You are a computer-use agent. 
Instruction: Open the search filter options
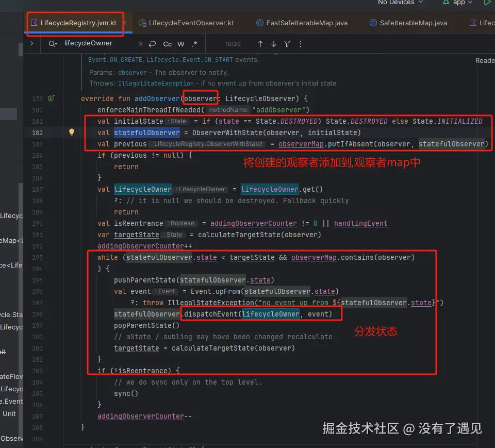[x=287, y=44]
